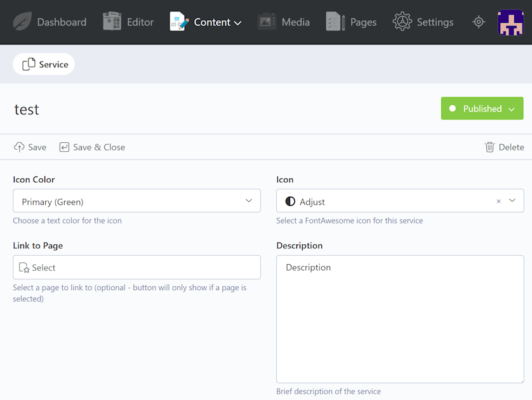Select a page in Link to Page

click(x=136, y=267)
